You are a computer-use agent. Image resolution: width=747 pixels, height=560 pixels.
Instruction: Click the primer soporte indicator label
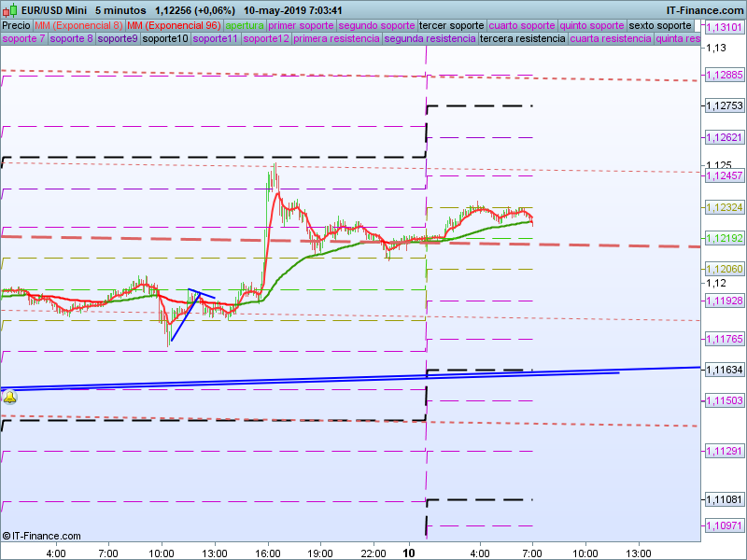[x=301, y=25]
